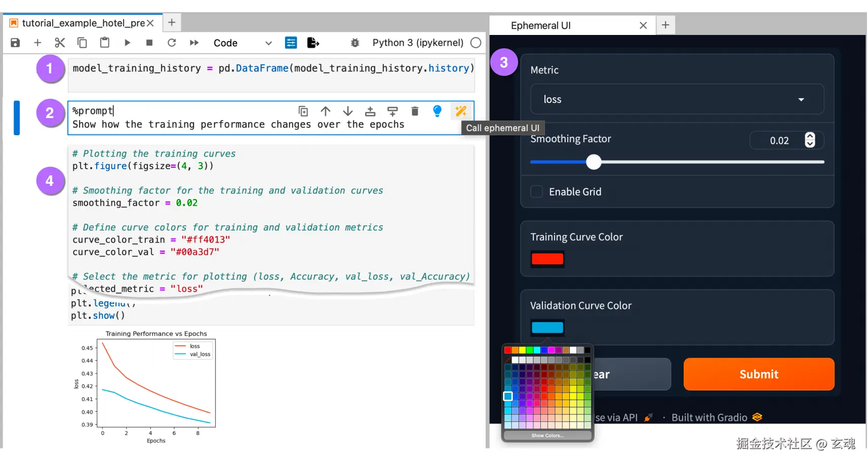This screenshot has width=868, height=463.
Task: Pick the selected cyan cell in color grid
Action: click(x=508, y=396)
